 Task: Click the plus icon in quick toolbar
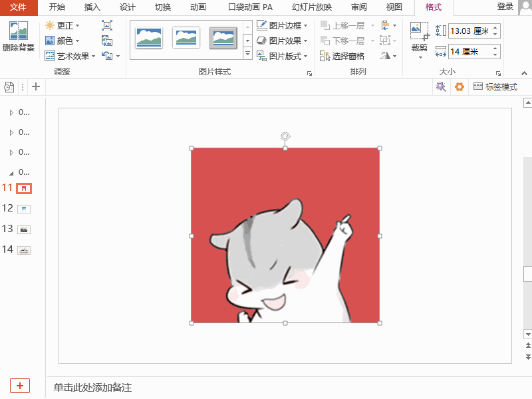coord(36,87)
